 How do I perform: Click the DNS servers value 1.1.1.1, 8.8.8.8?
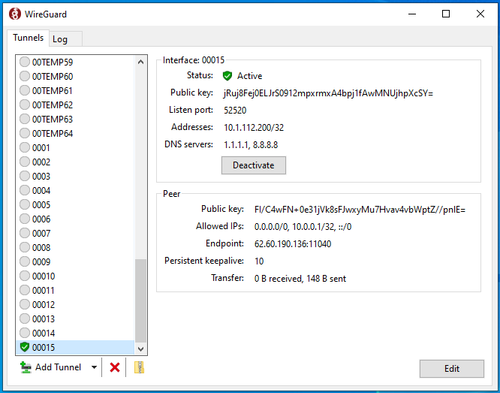point(251,145)
